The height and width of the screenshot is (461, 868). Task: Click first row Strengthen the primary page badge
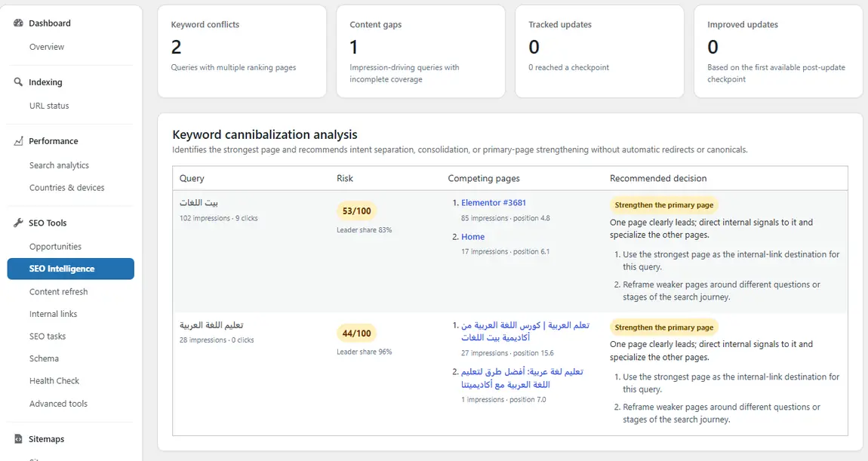(x=663, y=204)
